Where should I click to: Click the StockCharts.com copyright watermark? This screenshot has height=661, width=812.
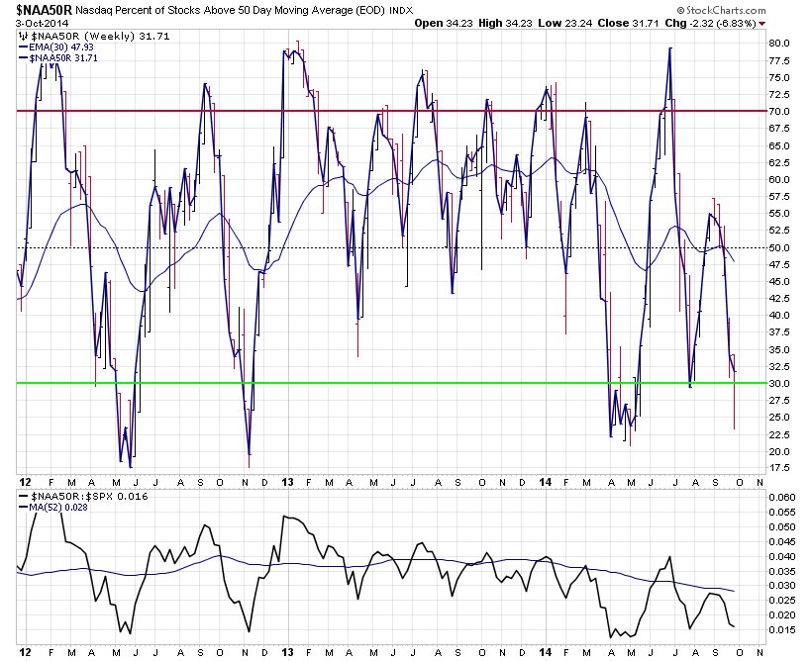coord(721,10)
